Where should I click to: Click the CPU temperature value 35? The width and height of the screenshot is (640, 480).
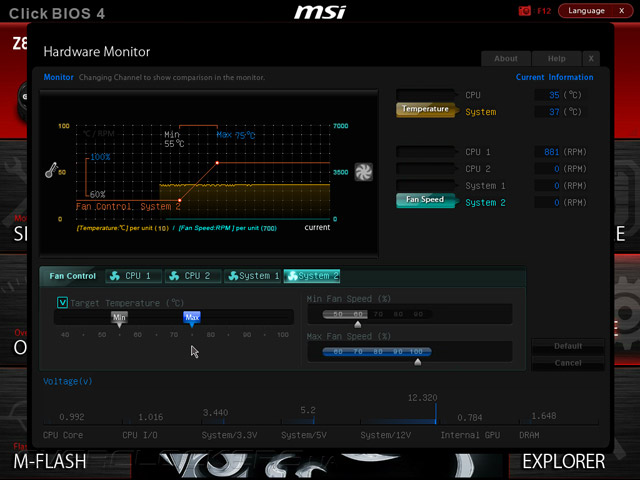click(554, 95)
